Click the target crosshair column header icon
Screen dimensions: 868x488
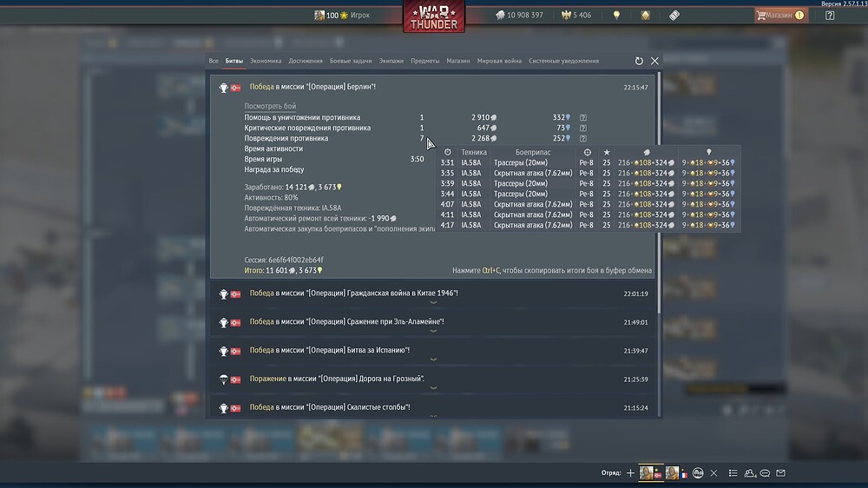[x=588, y=152]
